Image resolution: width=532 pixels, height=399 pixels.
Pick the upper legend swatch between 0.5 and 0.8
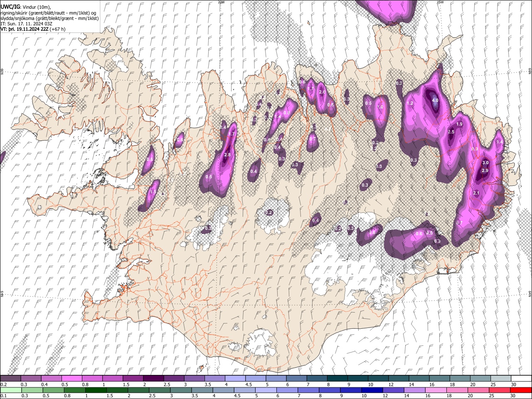71,378
